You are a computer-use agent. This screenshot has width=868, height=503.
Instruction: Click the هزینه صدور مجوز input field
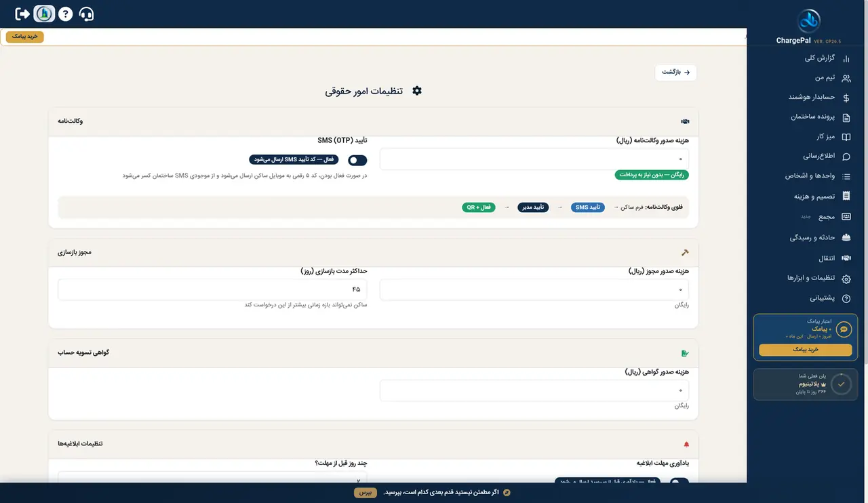534,289
